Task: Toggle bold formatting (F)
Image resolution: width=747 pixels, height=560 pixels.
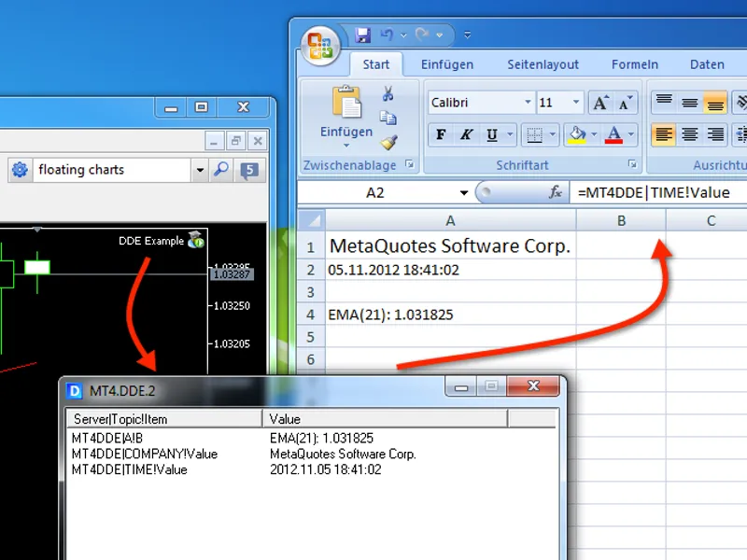Action: 441,134
